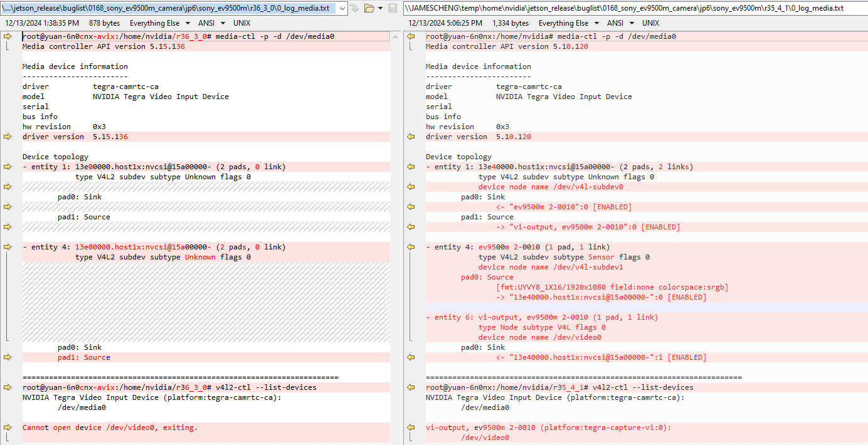Copy-to-right arrow on left 'media-ctl -p' command line
Image resolution: width=868 pixels, height=445 pixels.
tap(8, 36)
